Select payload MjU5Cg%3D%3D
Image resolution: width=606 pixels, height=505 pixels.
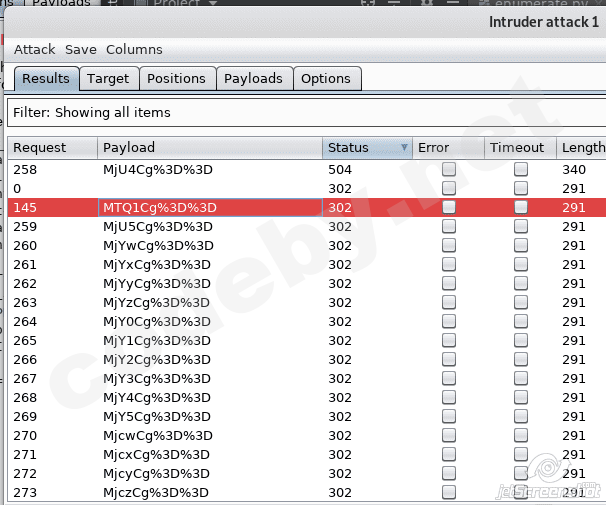(158, 226)
